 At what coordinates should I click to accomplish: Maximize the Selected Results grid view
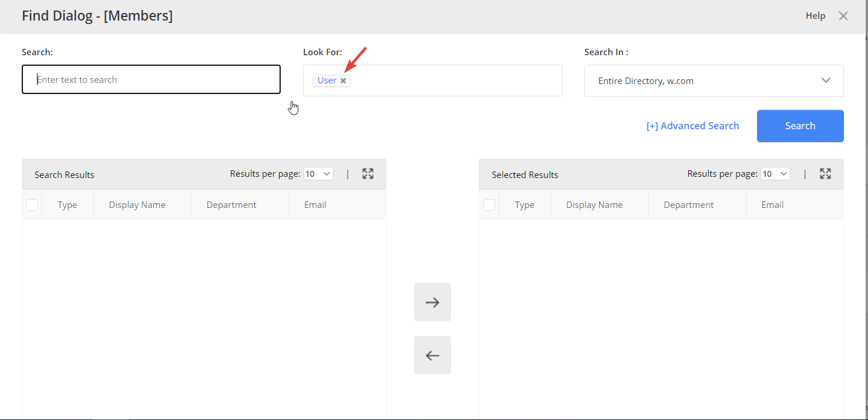(825, 173)
